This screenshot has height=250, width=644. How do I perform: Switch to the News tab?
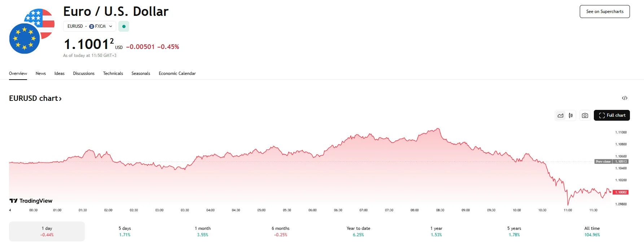[x=41, y=73]
